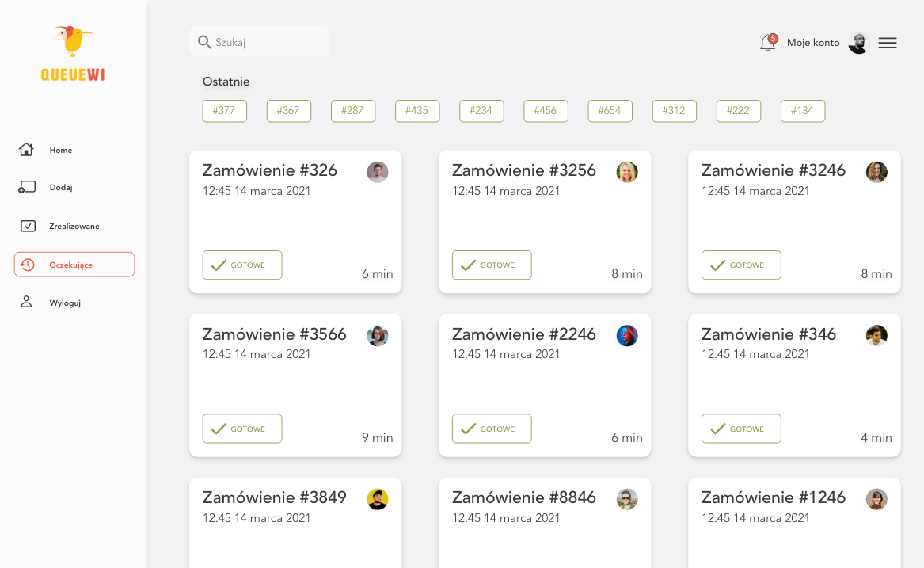Screen dimensions: 924x568
Task: Mark order #326 as Gotowe
Action: tap(242, 265)
